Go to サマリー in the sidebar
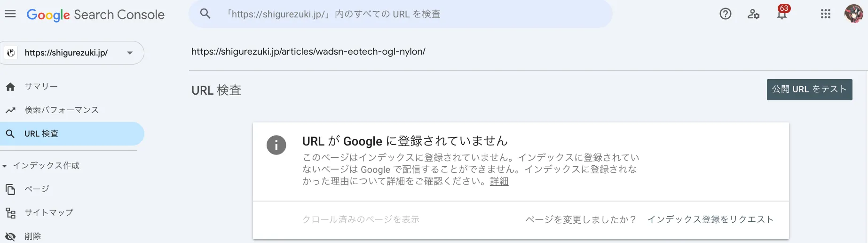Screen dimensions: 868x243 [41, 87]
